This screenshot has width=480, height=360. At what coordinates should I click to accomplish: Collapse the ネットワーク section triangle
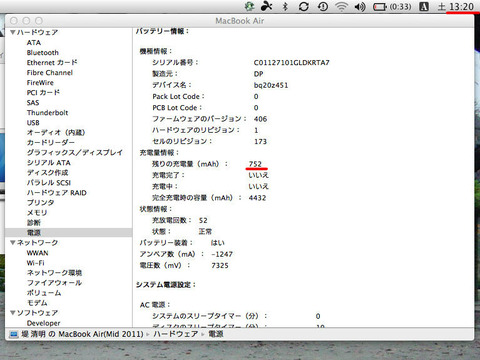pos(13,243)
